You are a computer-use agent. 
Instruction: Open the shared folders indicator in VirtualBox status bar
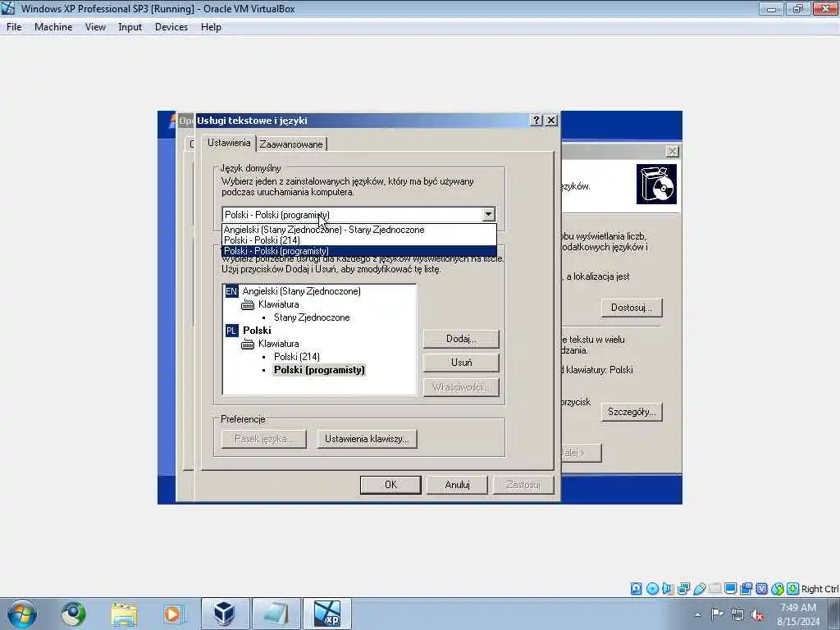pos(714,589)
